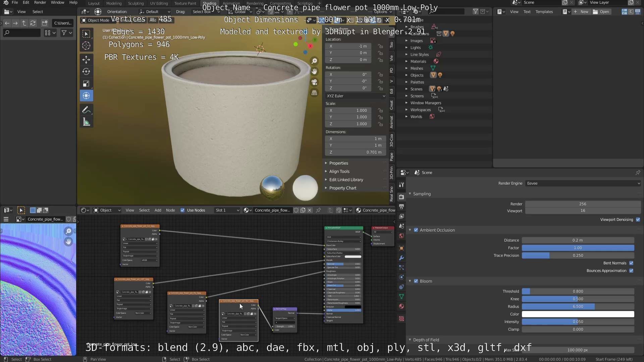Select the Cursor tool in viewport toolbar
644x362 pixels.
(86, 46)
